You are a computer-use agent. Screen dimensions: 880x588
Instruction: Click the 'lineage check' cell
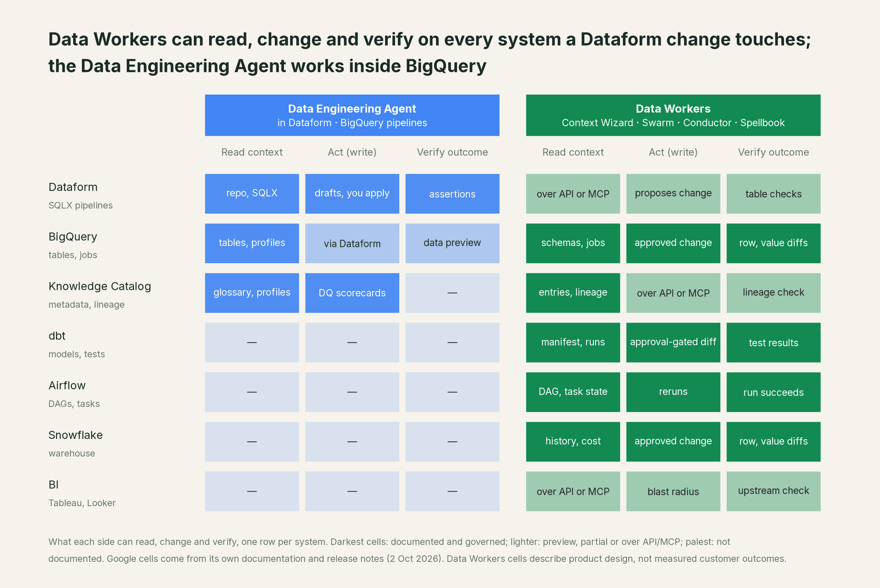pos(773,293)
